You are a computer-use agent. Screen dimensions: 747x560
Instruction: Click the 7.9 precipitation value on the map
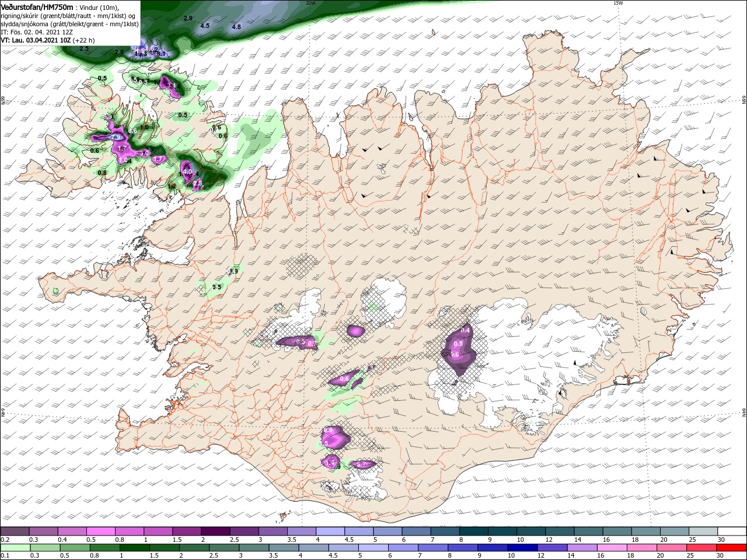click(116, 138)
